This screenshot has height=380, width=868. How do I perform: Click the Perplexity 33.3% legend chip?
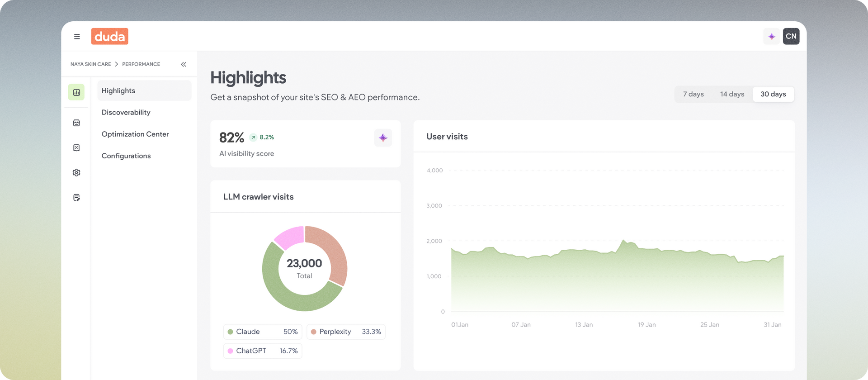[x=346, y=332]
